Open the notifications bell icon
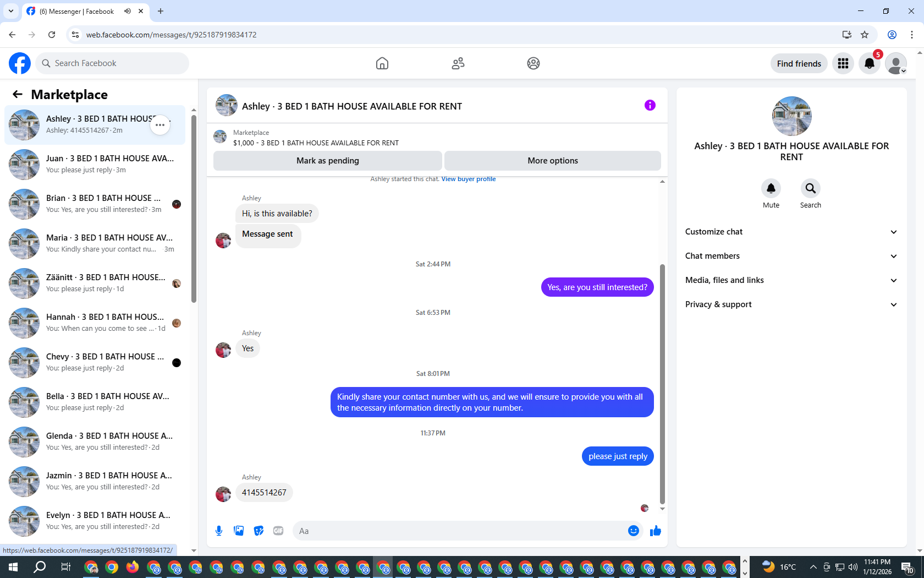Viewport: 924px width, 578px height. pyautogui.click(x=870, y=63)
